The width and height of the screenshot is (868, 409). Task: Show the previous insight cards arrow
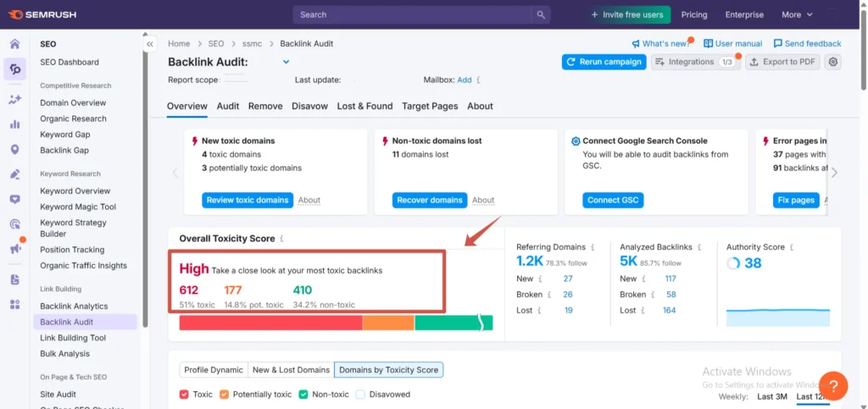[175, 173]
